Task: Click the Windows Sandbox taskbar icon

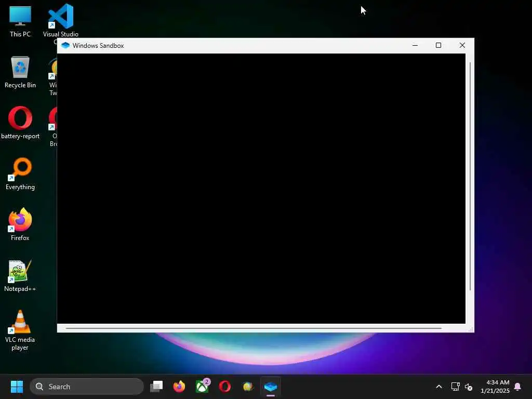Action: [271, 387]
